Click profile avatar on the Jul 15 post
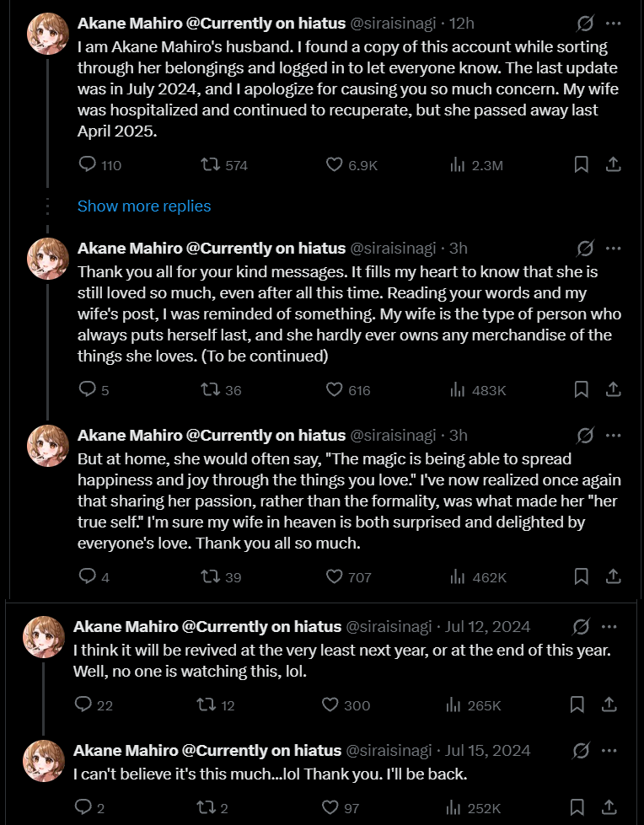Screen dimensions: 644x825 click(x=43, y=761)
